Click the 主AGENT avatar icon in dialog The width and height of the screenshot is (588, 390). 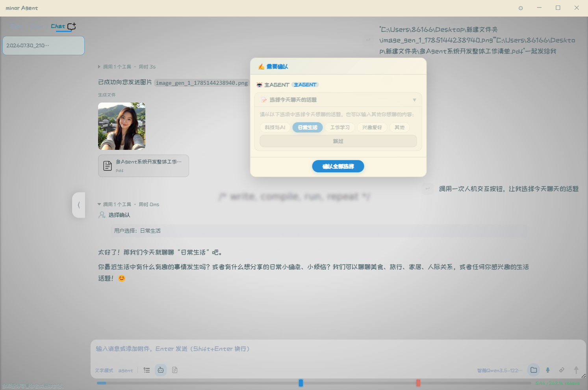coord(259,85)
